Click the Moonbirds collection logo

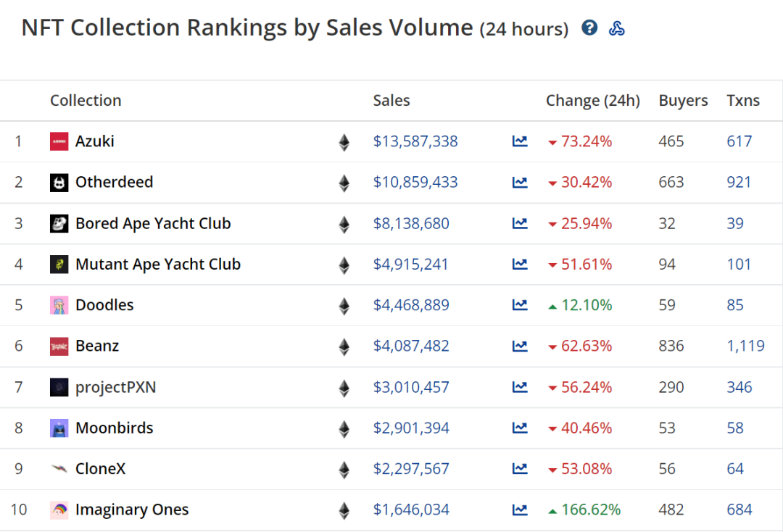(x=59, y=428)
